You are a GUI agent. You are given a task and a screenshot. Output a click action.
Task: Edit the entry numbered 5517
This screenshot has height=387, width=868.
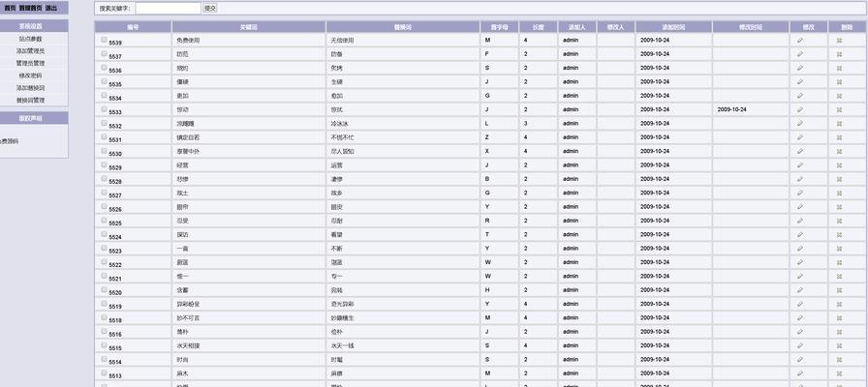pos(800,333)
